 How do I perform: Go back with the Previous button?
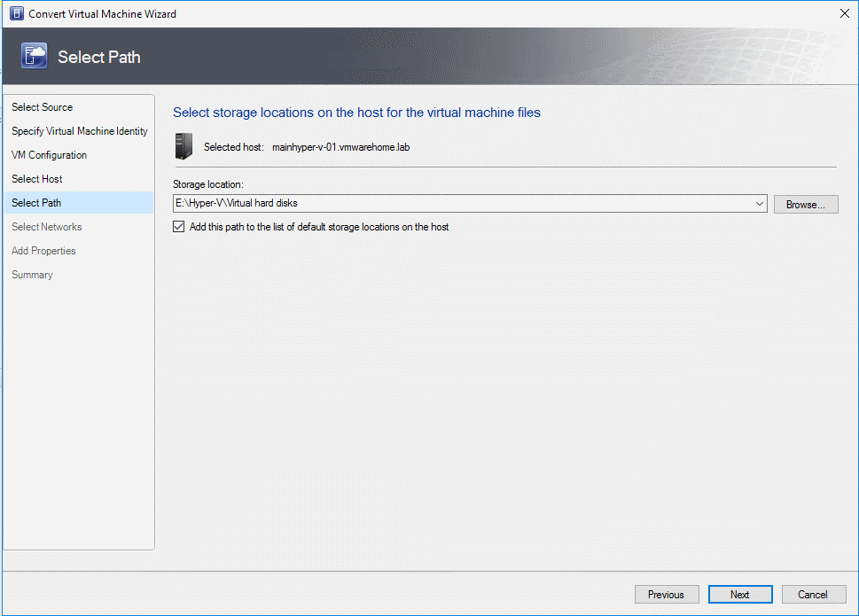pos(666,595)
